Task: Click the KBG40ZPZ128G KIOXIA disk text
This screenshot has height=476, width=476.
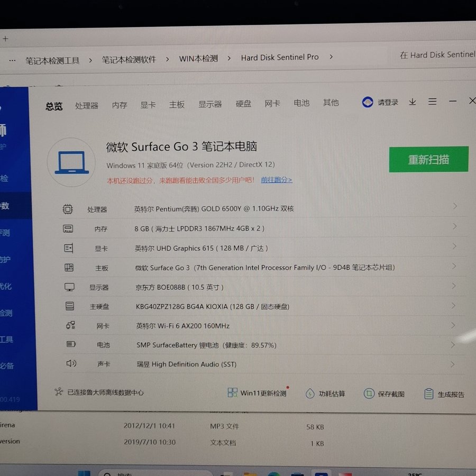Action: [213, 307]
